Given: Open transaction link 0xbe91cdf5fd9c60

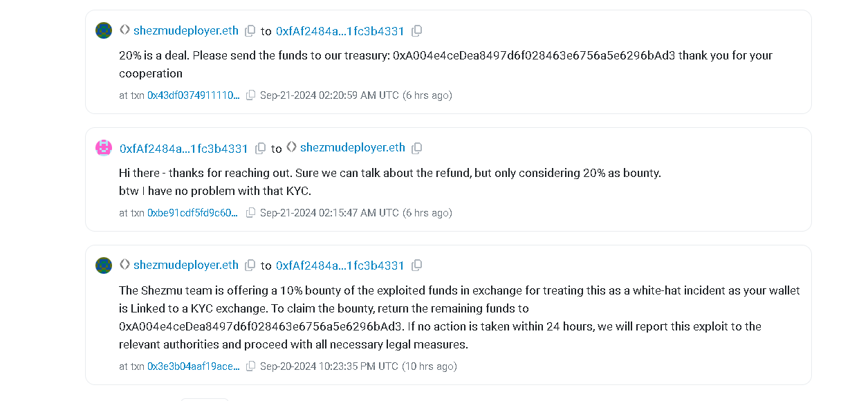Looking at the screenshot, I should (x=193, y=213).
